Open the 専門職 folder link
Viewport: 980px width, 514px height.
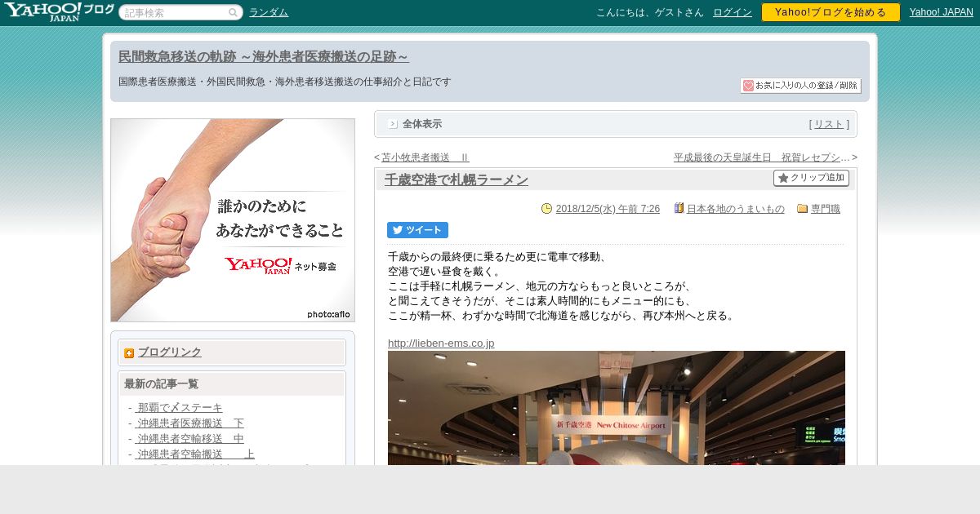pos(826,209)
